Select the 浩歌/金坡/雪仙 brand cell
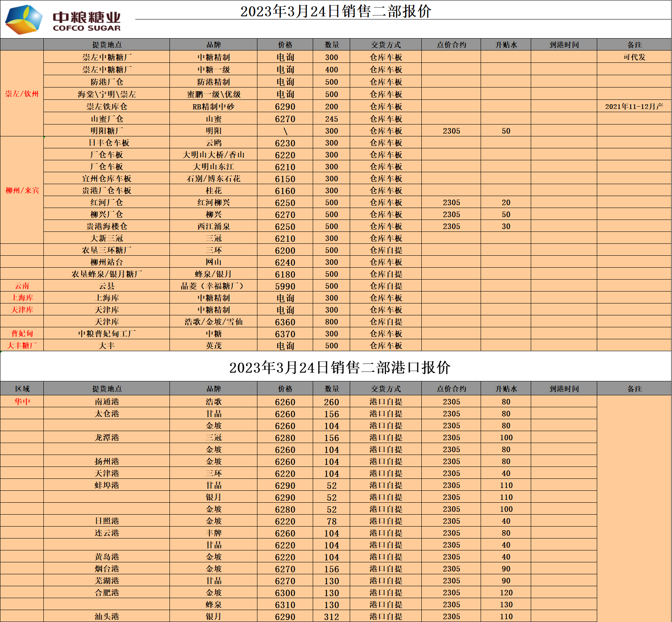 click(x=213, y=322)
